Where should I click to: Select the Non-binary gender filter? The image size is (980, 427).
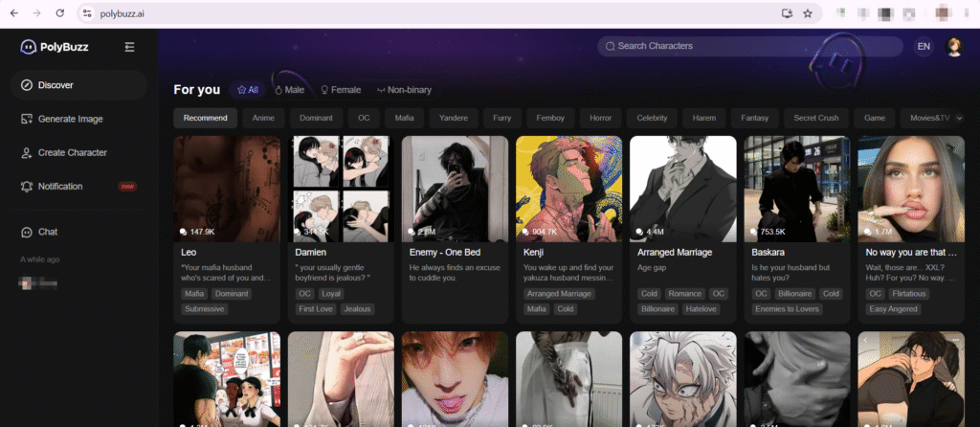[405, 90]
